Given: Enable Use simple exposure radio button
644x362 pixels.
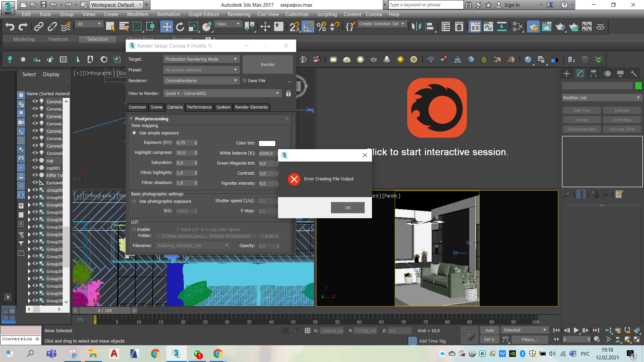Looking at the screenshot, I should (x=135, y=133).
